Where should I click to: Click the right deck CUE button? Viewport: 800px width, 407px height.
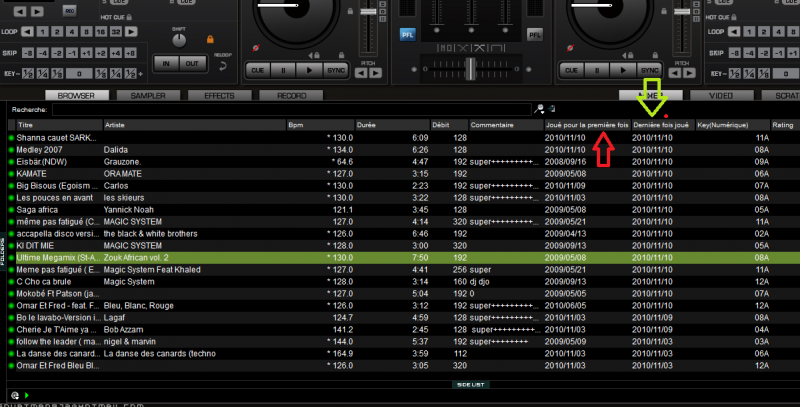pos(571,70)
